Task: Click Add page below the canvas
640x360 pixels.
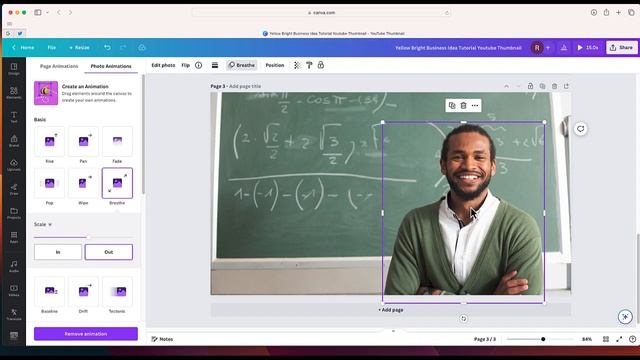Action: pyautogui.click(x=391, y=310)
